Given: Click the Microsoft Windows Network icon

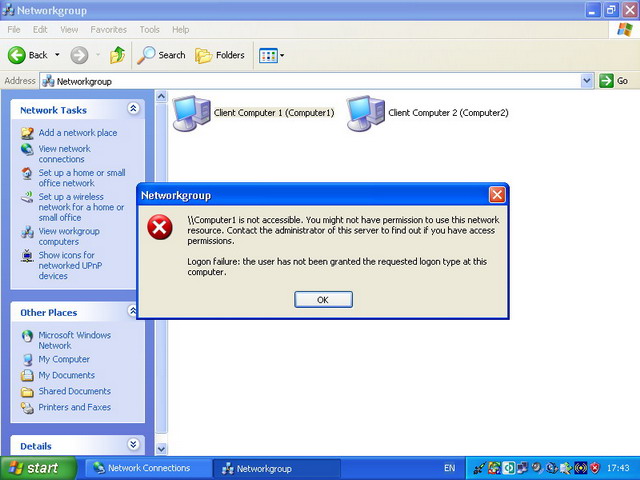Looking at the screenshot, I should pyautogui.click(x=27, y=336).
